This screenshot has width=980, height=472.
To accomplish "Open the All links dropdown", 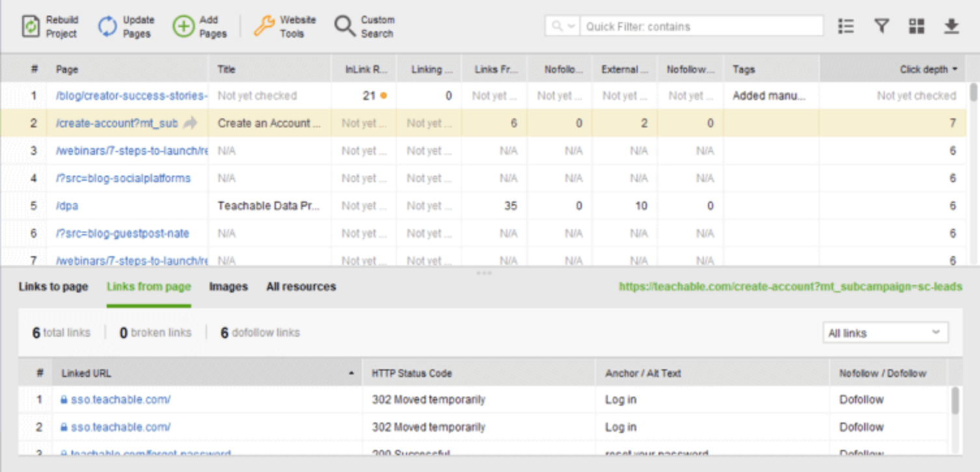I will coord(886,332).
